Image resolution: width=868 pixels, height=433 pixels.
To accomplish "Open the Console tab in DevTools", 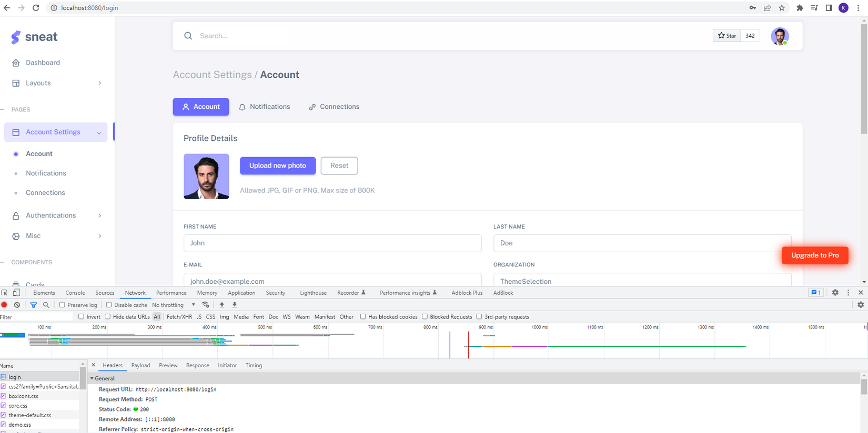I will tap(75, 293).
